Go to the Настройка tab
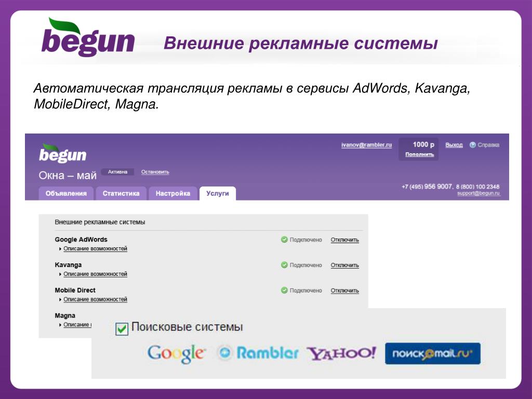 172,193
